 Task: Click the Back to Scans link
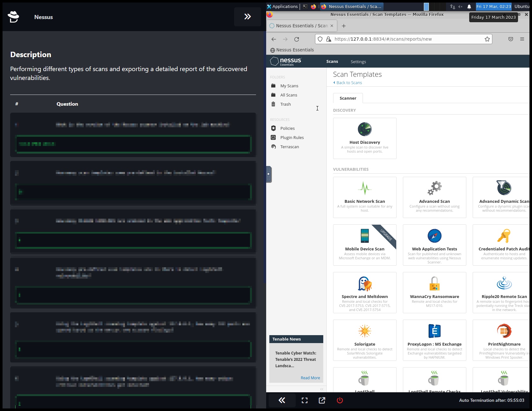click(349, 83)
